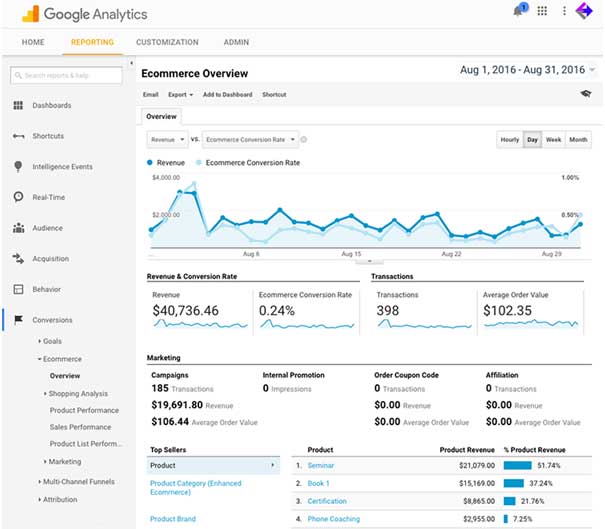
Task: Switch chart granularity to Week
Action: click(553, 140)
